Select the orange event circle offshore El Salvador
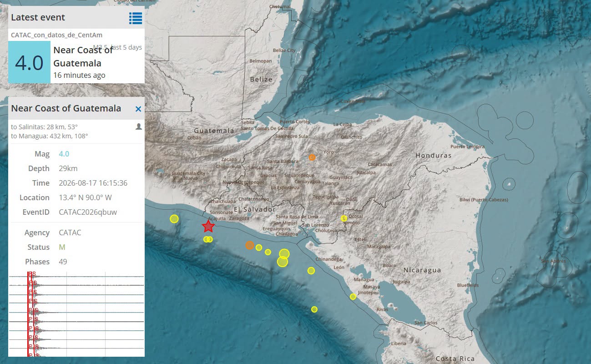Screen dimensions: 591x364 (249, 245)
